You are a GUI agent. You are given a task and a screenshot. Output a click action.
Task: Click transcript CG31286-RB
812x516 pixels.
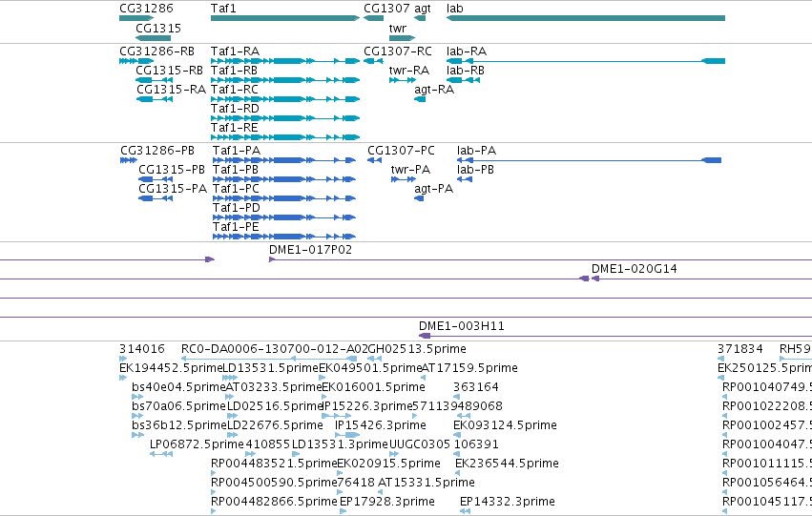[x=156, y=52]
